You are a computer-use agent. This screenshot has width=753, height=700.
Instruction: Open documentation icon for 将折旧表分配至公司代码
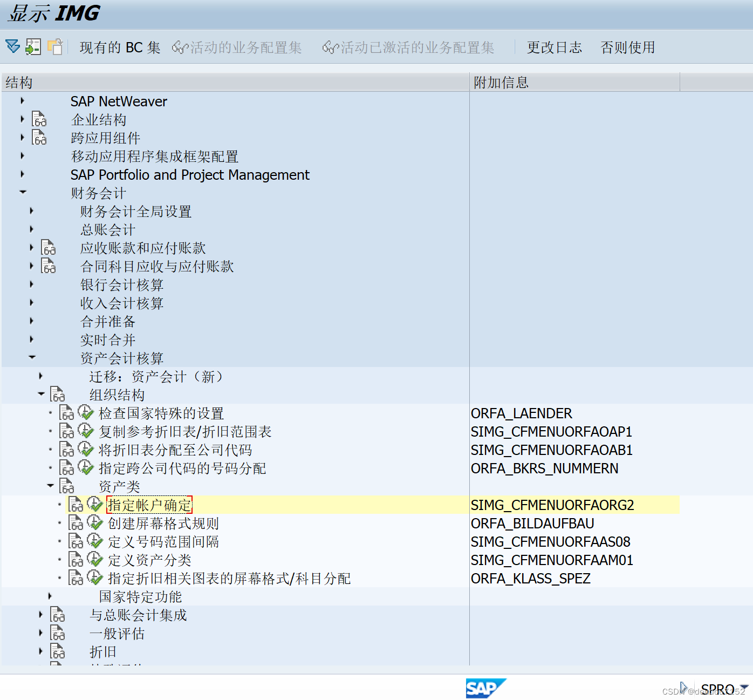(x=67, y=450)
